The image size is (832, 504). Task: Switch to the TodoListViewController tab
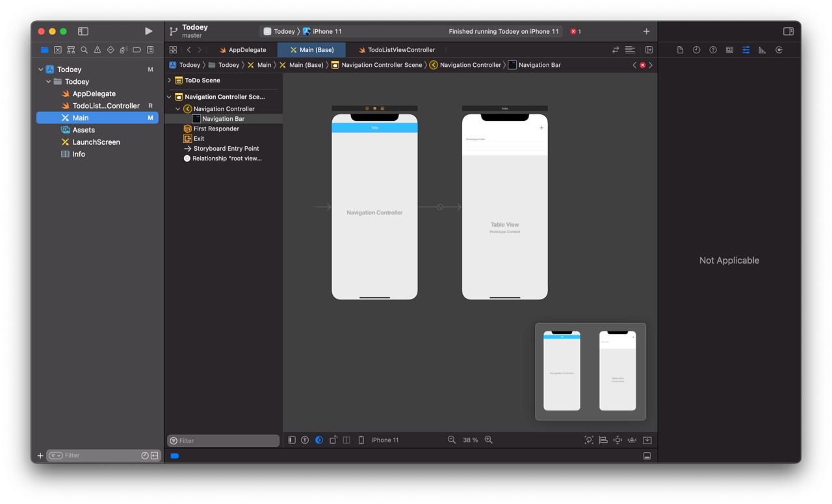(396, 50)
